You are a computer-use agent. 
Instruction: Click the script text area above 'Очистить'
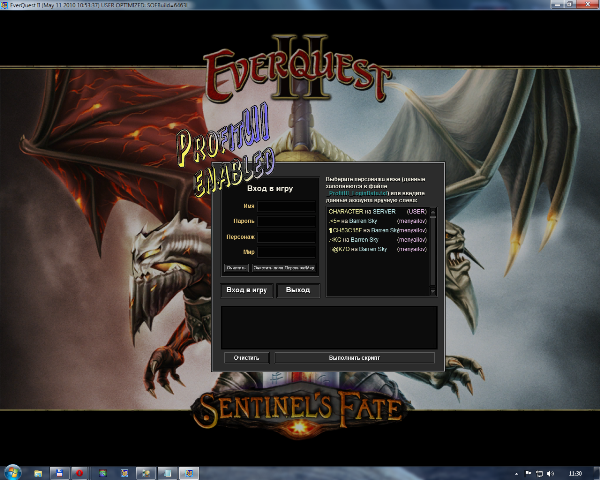pyautogui.click(x=329, y=326)
